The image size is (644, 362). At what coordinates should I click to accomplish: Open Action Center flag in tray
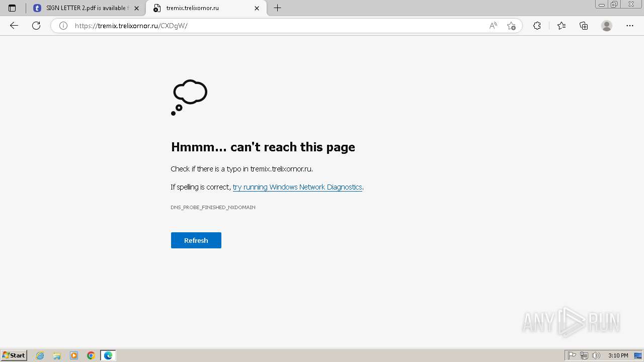572,355
